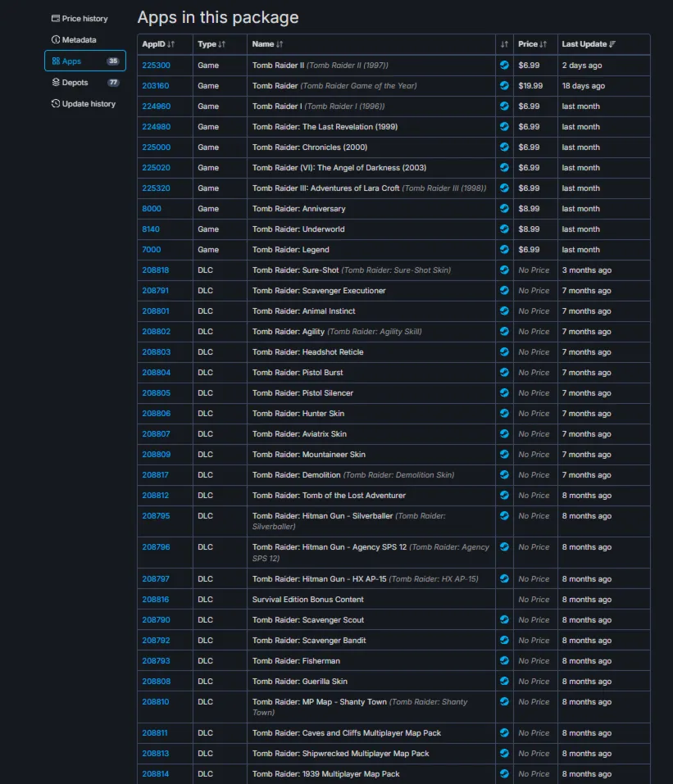Open AppID link 208816 Survival Edition
Image resolution: width=673 pixels, height=784 pixels.
point(156,600)
